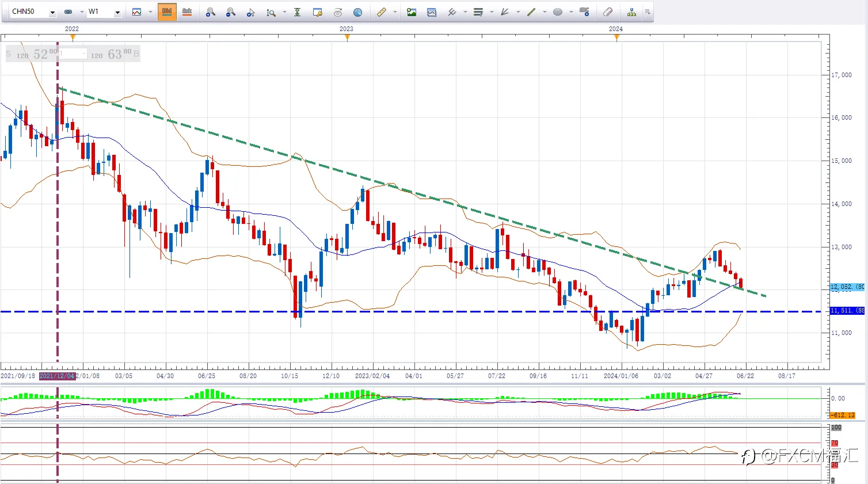Screen dimensions: 868x484
Task: Open the W1 timeframe dropdown
Action: tap(117, 12)
